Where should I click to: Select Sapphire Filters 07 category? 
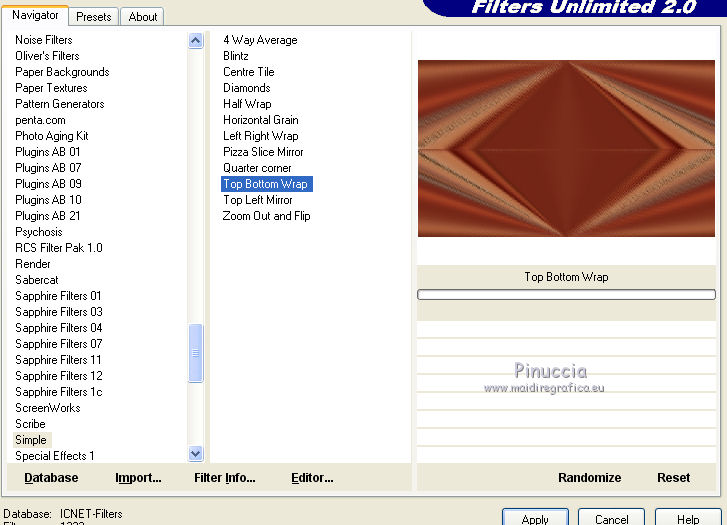click(58, 344)
